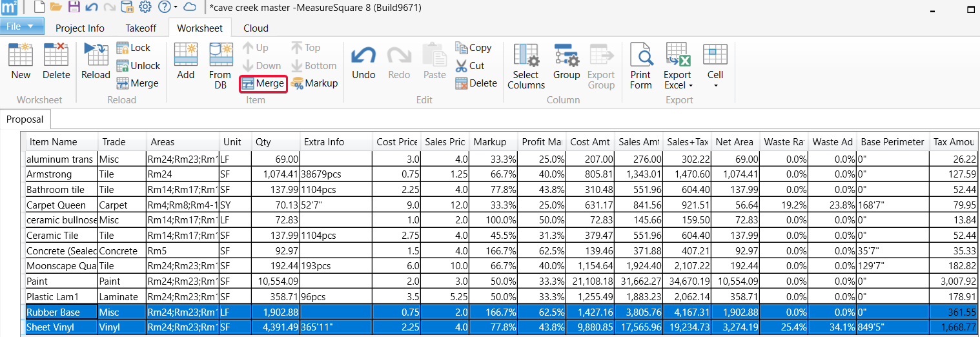This screenshot has width=980, height=337.
Task: Move item to Bottom
Action: [313, 66]
